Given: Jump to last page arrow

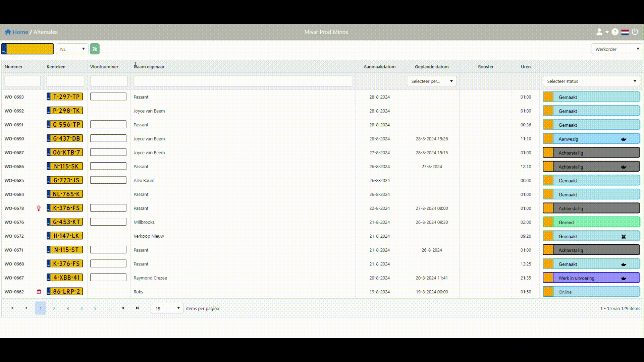Looking at the screenshot, I should (x=137, y=308).
